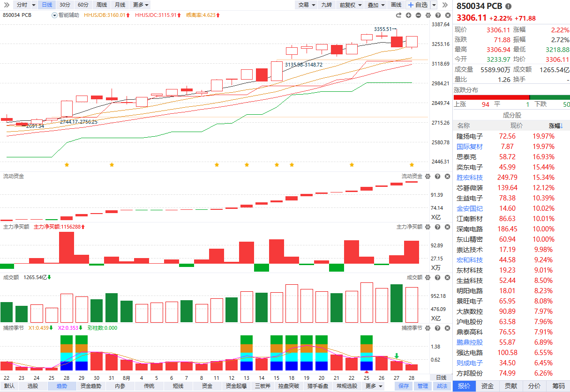The image size is (570, 392).
Task: Open help for the main K-line chart
Action: 437,15
